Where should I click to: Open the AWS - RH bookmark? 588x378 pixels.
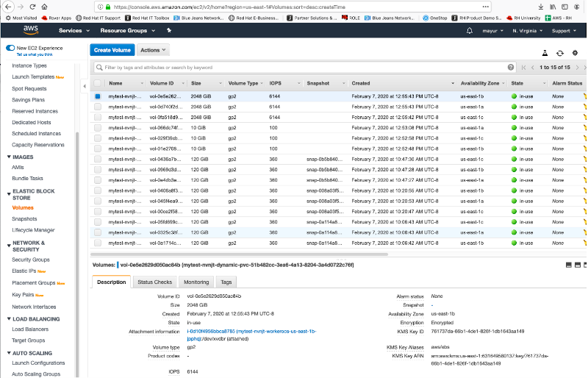(x=559, y=18)
